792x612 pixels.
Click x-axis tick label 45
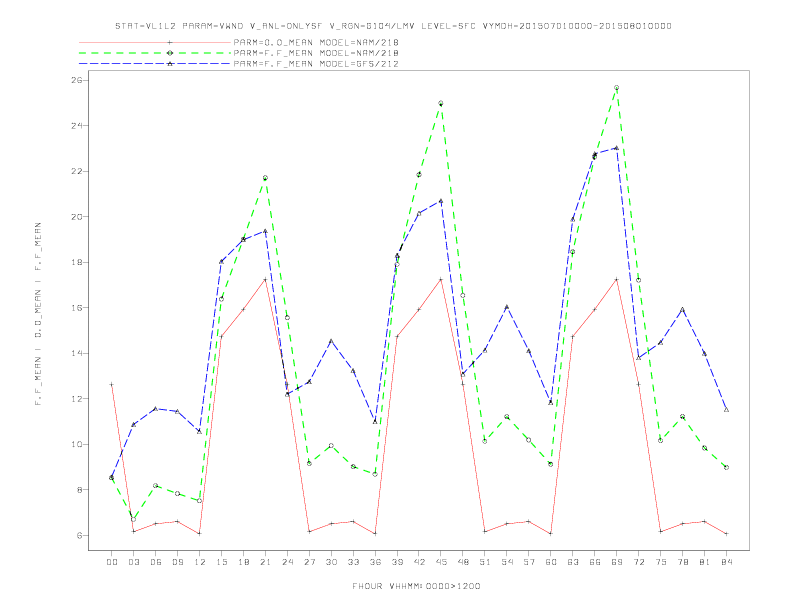coord(441,562)
